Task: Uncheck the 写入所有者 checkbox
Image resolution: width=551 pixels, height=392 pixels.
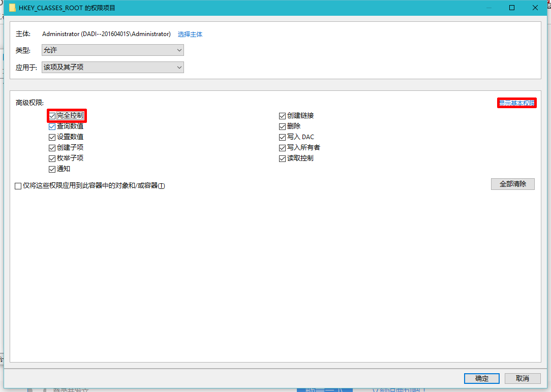Action: click(x=283, y=148)
